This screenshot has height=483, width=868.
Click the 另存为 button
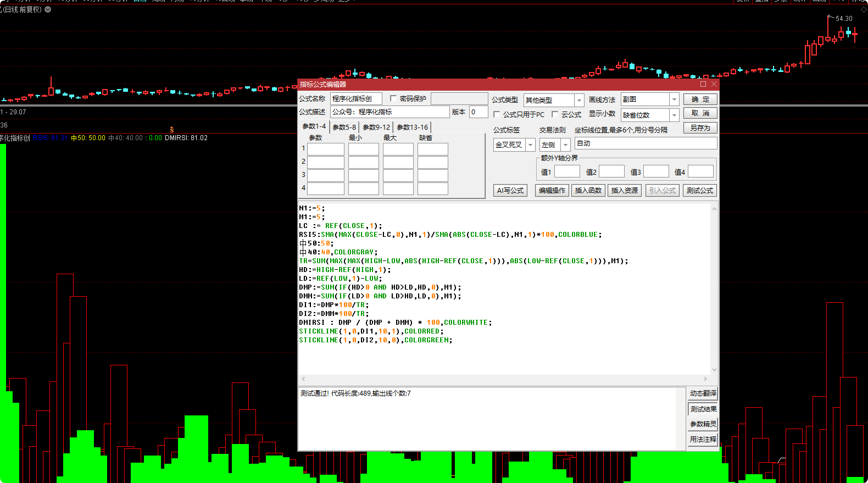click(700, 128)
